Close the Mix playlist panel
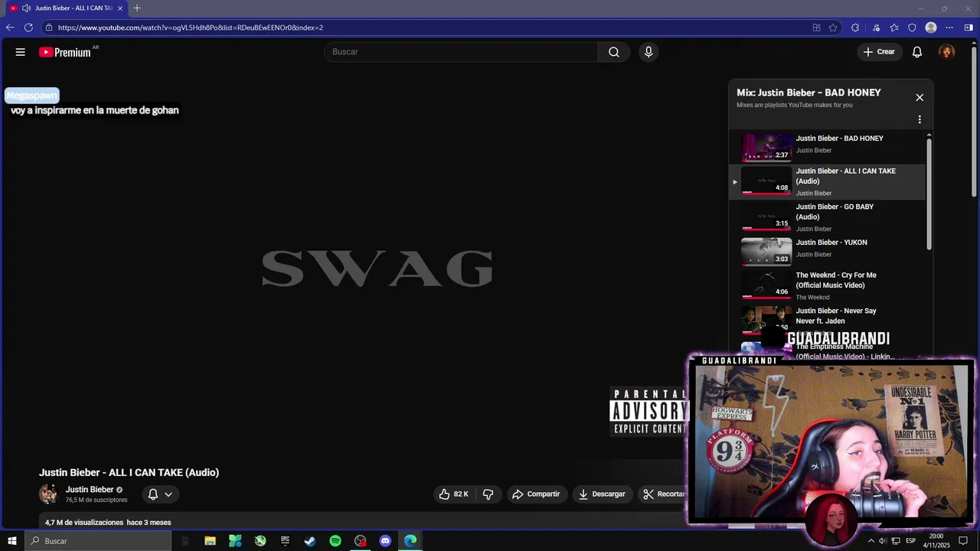This screenshot has width=980, height=551. coord(920,97)
